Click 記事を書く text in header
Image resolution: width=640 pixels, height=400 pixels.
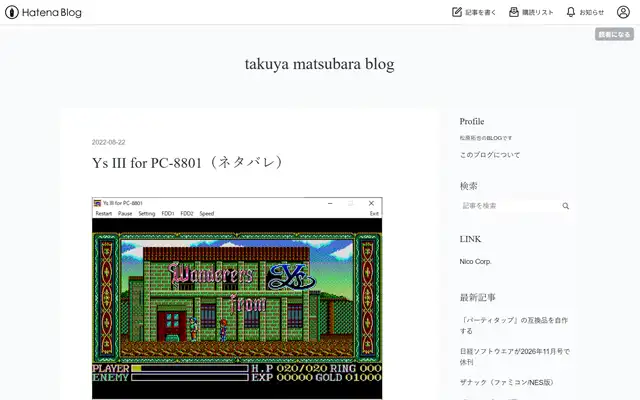point(480,12)
